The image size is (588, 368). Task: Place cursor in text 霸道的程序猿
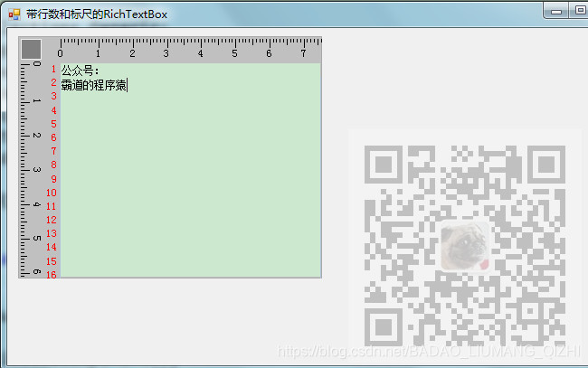94,85
